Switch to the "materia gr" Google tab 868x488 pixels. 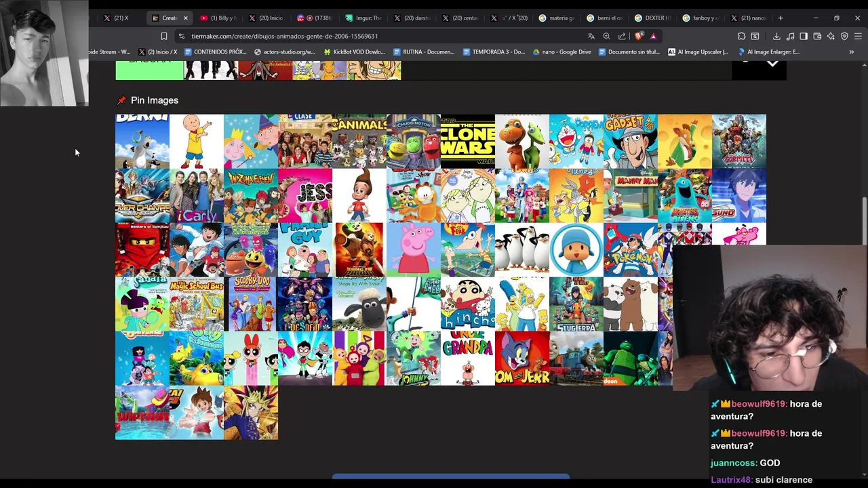556,18
